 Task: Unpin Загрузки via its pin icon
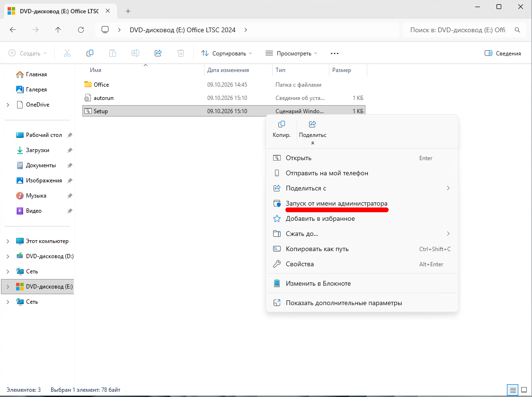pos(70,150)
